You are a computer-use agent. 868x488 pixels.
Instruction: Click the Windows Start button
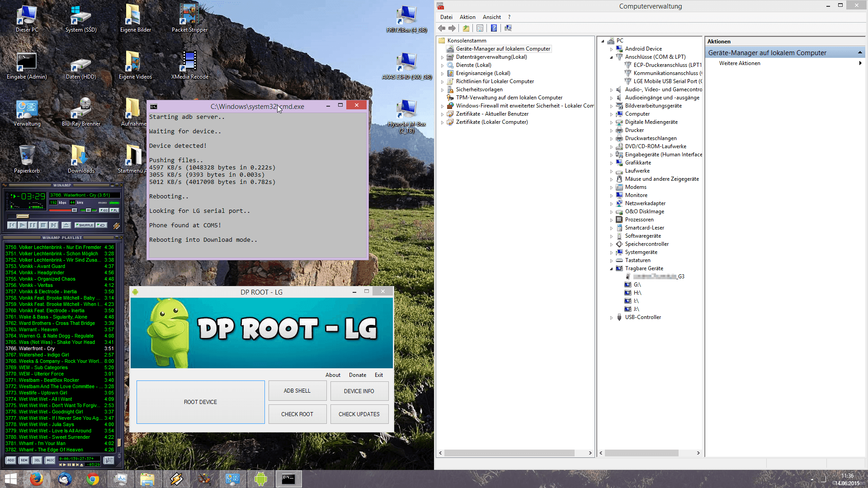click(10, 479)
